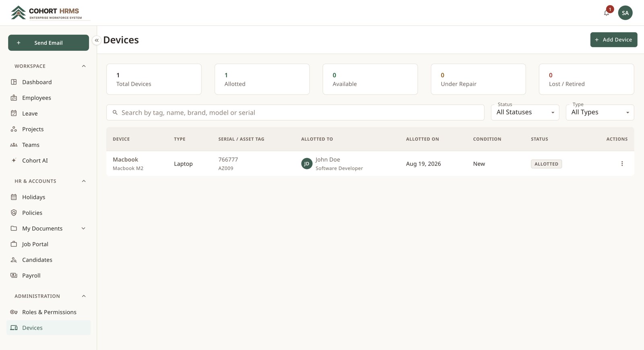Click the JD avatar for John Doe
Viewport: 644px width, 350px height.
[x=307, y=164]
